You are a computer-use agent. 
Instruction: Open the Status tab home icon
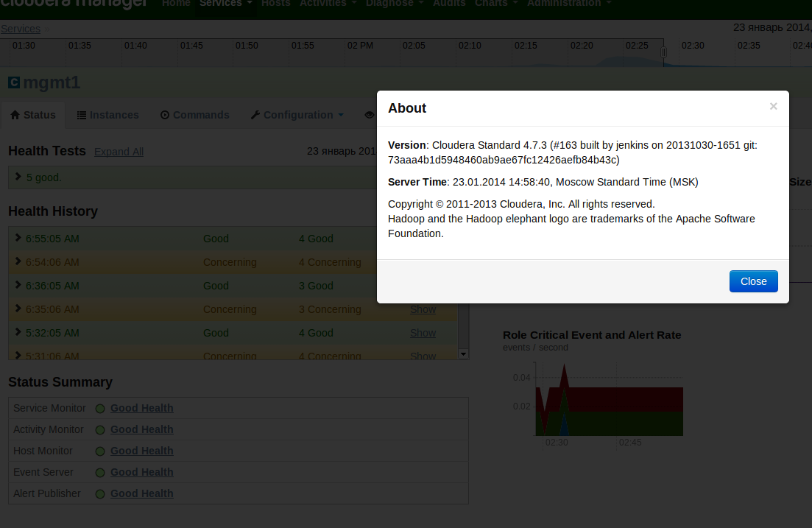point(15,115)
